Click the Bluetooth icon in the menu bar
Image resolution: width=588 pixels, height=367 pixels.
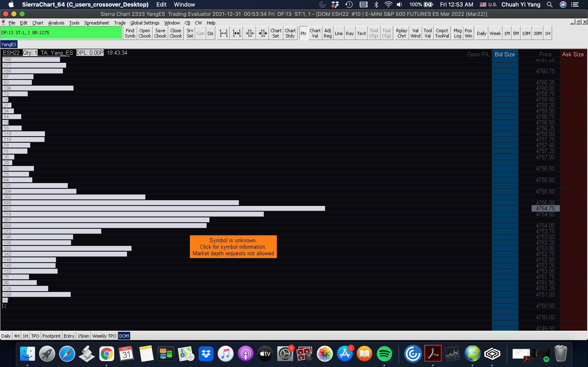[376, 5]
